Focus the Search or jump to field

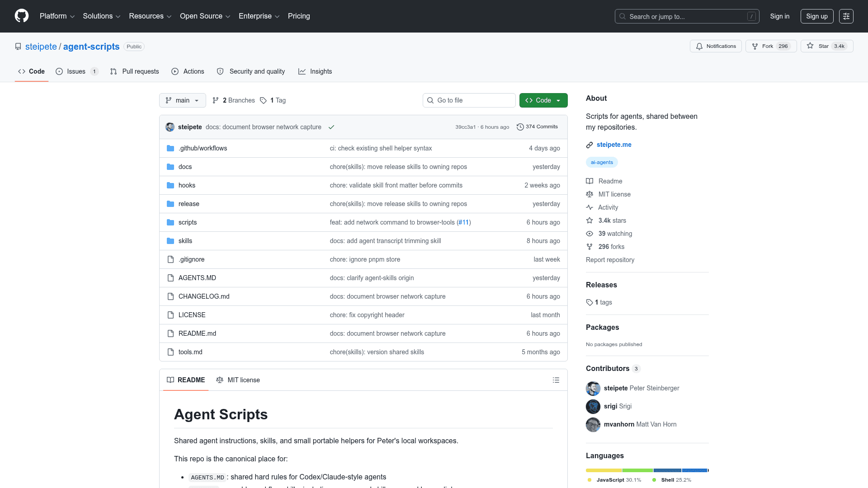pyautogui.click(x=687, y=16)
